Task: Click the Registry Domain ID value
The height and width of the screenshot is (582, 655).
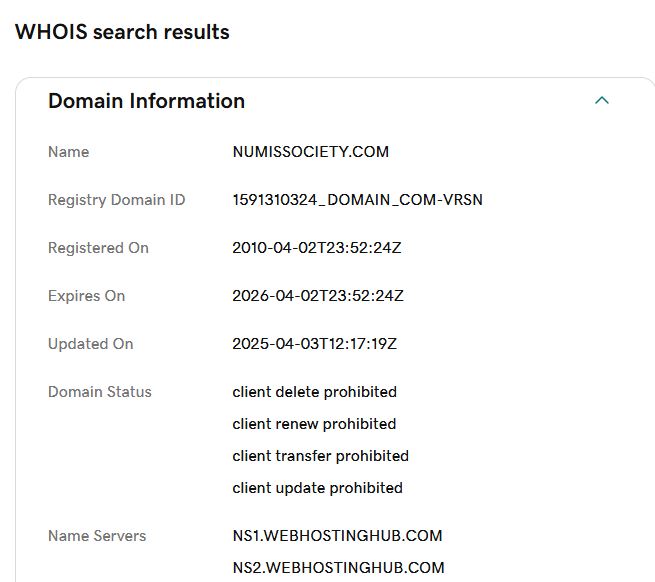Action: click(x=357, y=200)
